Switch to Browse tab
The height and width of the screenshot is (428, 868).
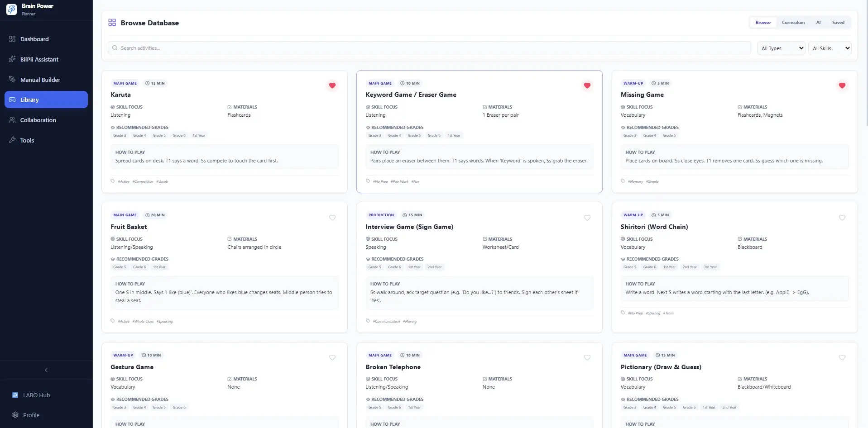tap(763, 23)
